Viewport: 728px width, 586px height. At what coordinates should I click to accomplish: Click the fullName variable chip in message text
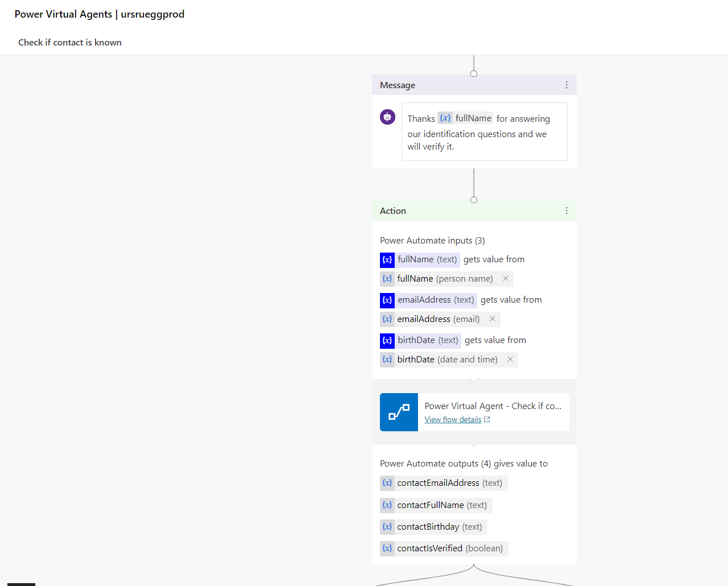465,118
